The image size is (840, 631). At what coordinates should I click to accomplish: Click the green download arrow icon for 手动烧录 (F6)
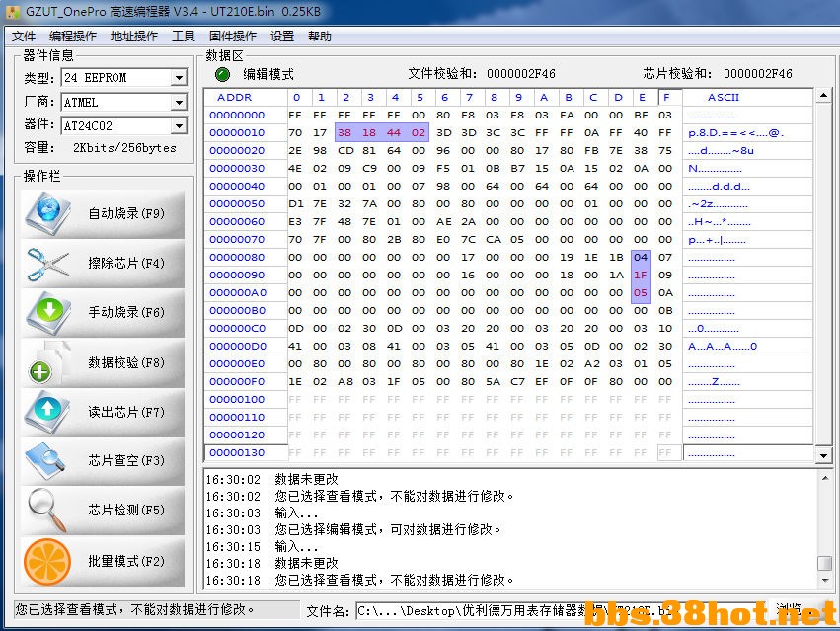tap(48, 313)
